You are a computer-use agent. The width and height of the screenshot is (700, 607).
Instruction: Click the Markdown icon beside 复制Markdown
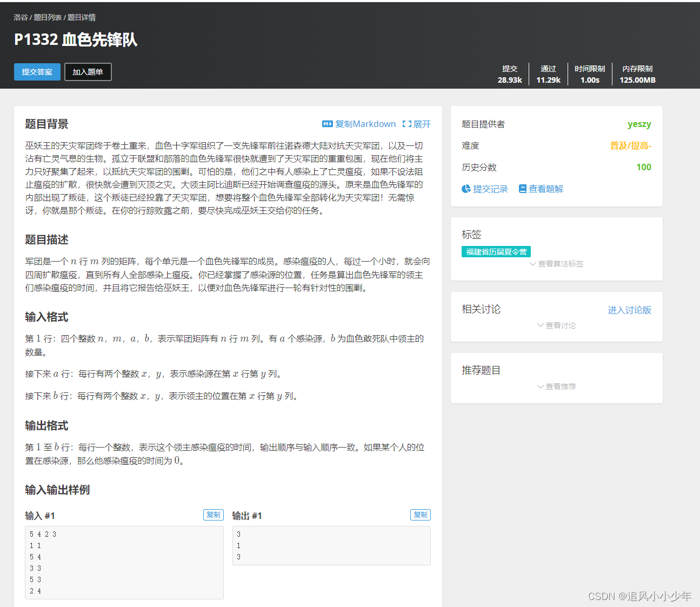coord(327,124)
